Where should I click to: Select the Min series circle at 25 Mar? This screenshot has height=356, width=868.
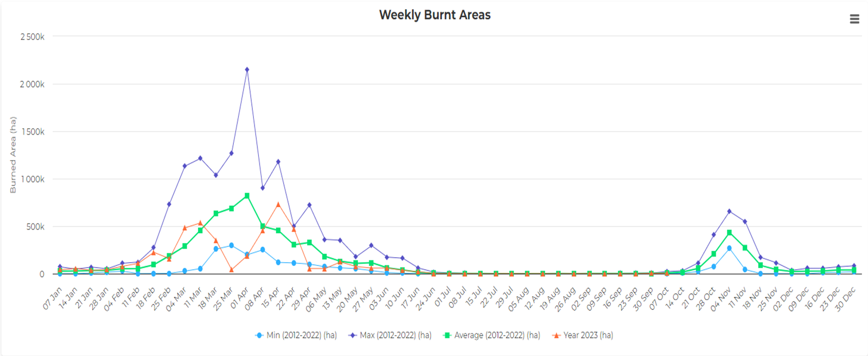(232, 245)
